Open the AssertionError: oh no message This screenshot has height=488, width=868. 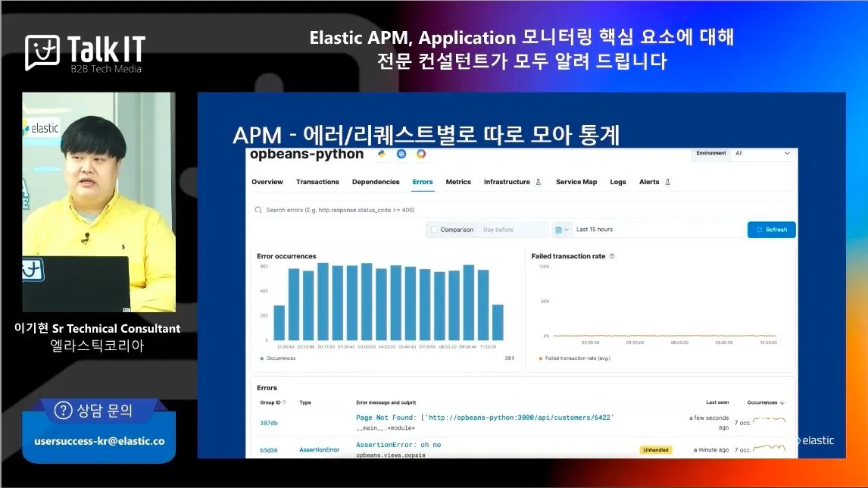point(398,445)
